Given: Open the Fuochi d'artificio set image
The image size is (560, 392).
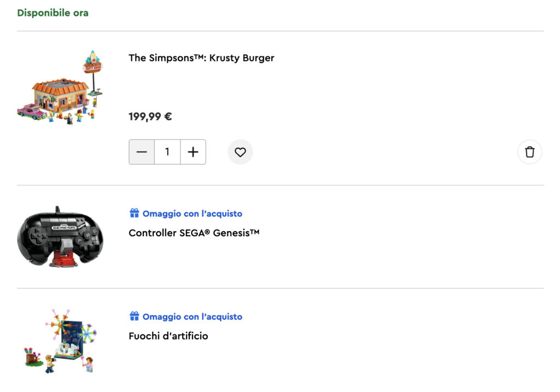Looking at the screenshot, I should [x=60, y=341].
